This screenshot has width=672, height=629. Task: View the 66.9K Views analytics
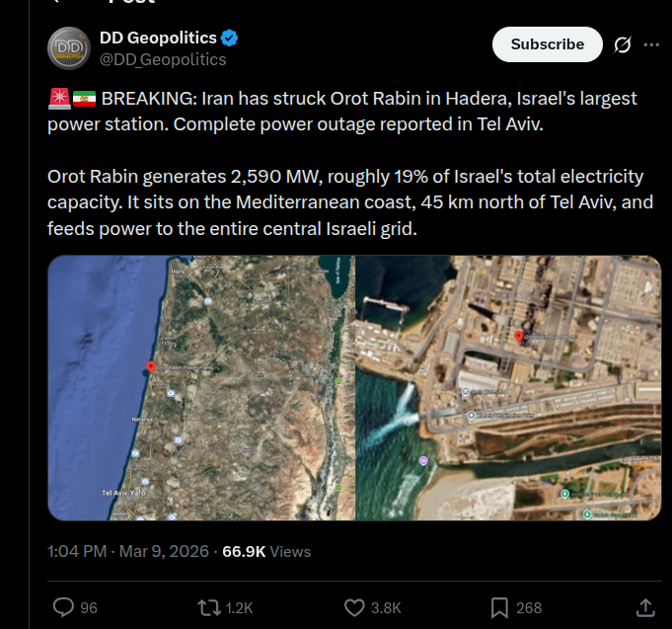point(266,551)
